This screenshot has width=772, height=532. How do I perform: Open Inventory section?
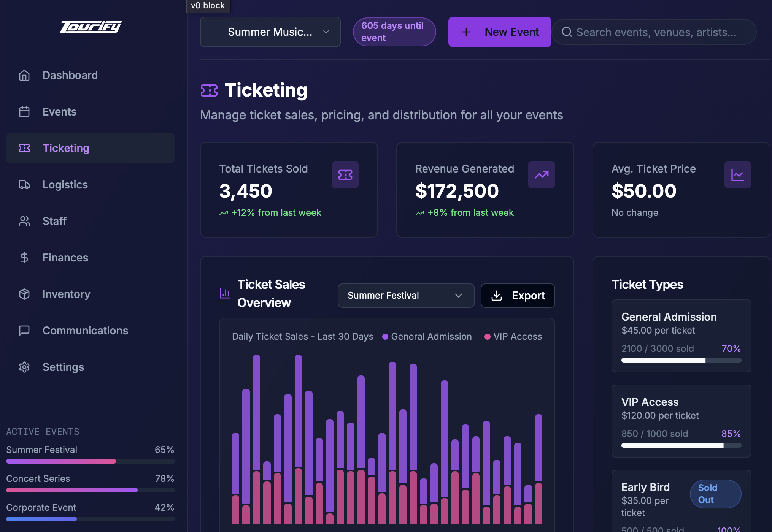[x=91, y=294]
